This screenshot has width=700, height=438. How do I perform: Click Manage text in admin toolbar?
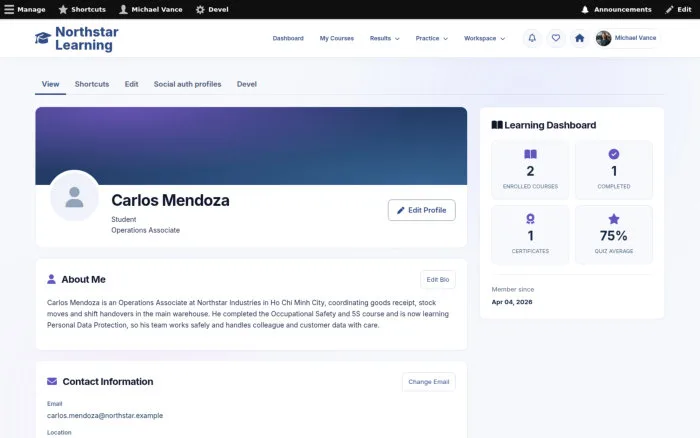(x=31, y=9)
